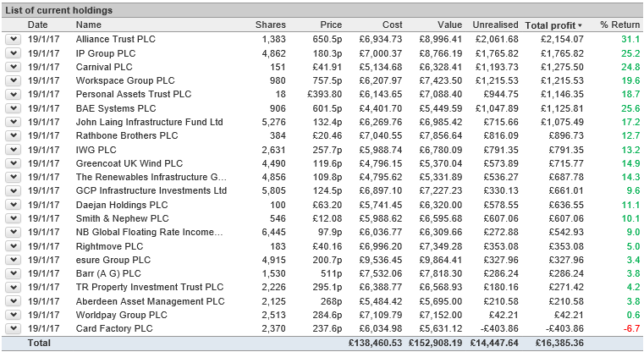Expand Card Factory PLC row dropdown
Viewport: 644px width, 352px height.
coord(14,328)
